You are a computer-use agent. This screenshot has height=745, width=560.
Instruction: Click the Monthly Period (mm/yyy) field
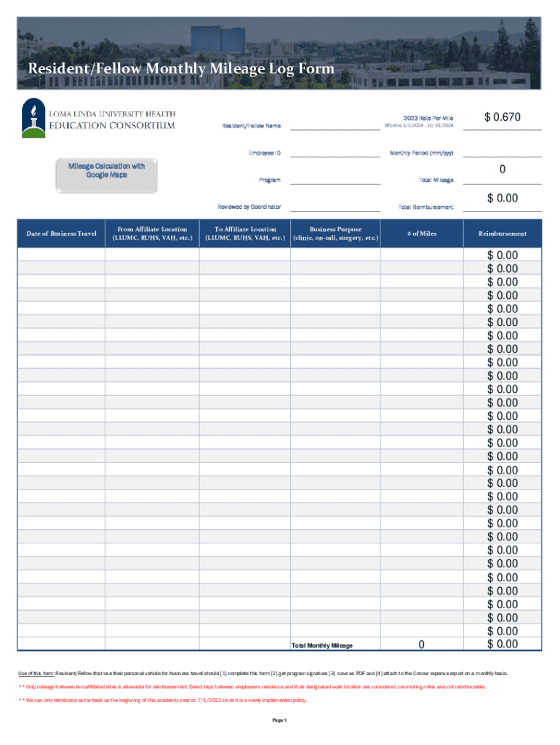tap(503, 152)
